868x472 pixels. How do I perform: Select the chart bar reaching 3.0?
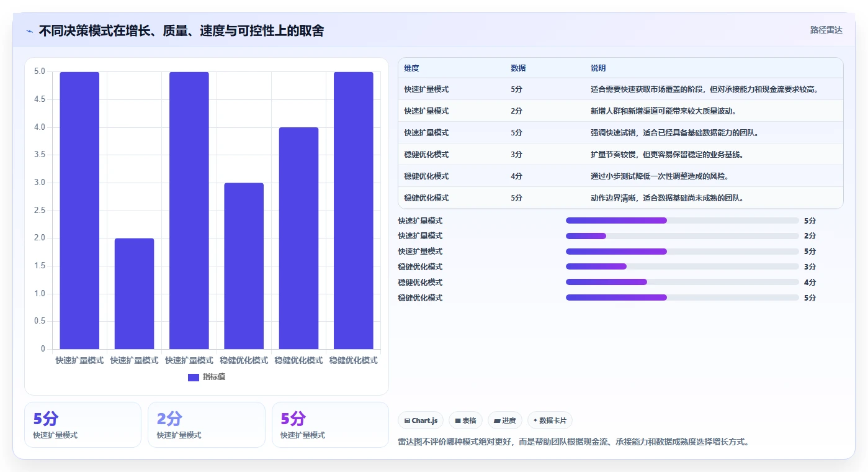tap(244, 266)
